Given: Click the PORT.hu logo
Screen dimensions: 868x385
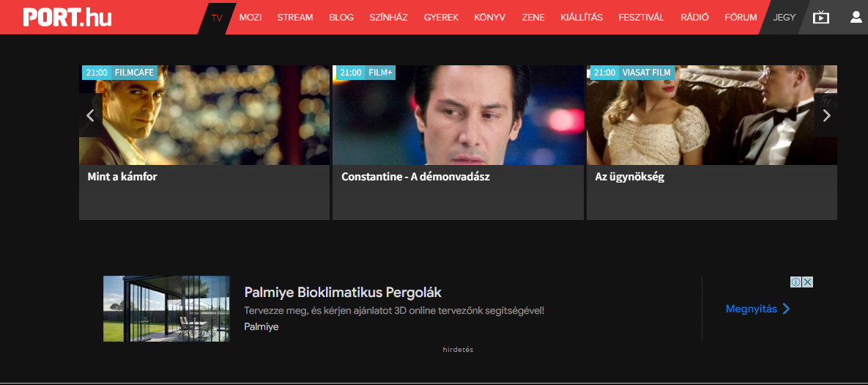Looking at the screenshot, I should point(67,17).
